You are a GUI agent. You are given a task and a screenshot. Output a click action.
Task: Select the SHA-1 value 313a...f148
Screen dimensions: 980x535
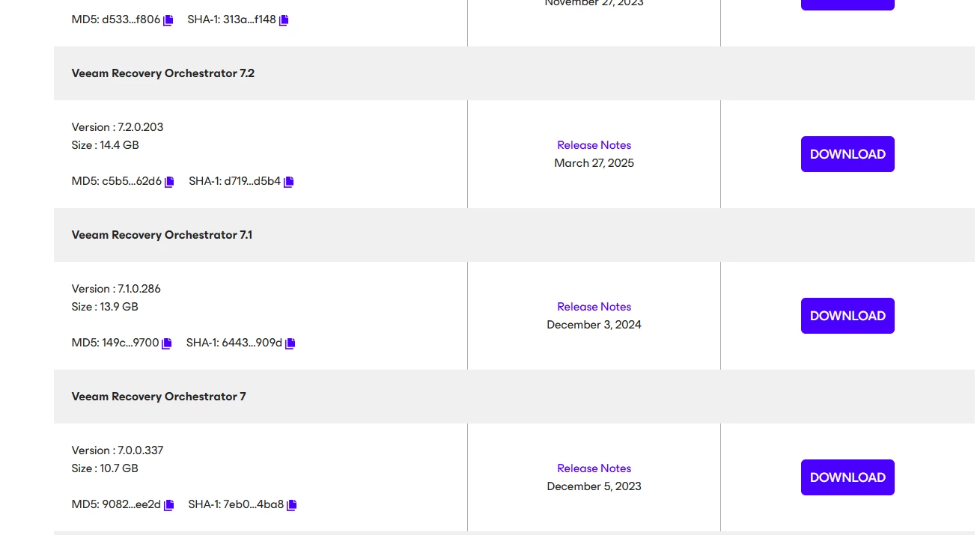point(249,19)
